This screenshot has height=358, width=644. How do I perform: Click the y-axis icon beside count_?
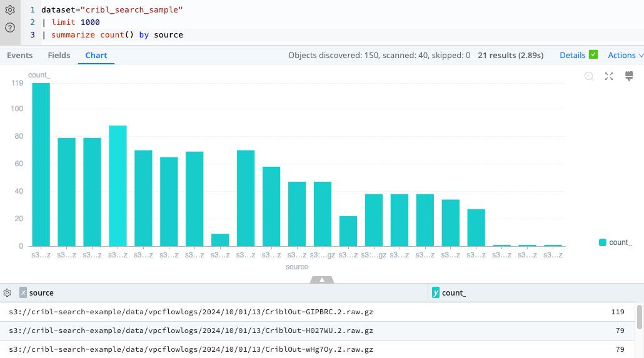coord(436,292)
